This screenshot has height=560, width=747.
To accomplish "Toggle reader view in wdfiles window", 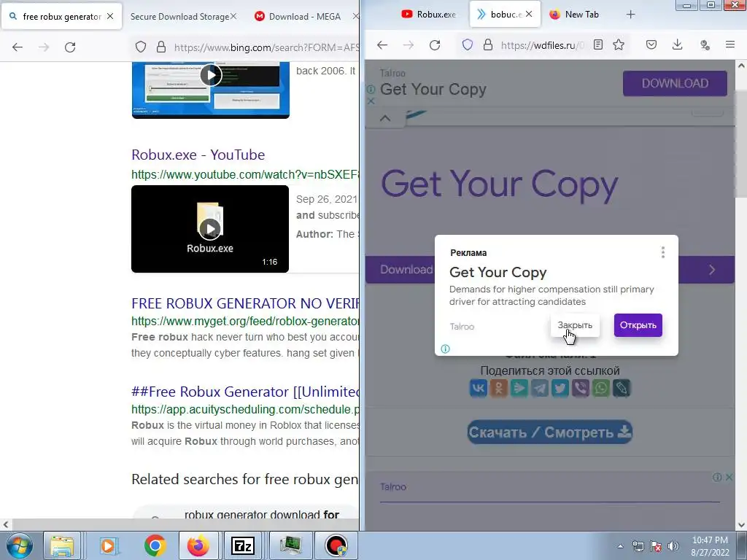I will [598, 44].
